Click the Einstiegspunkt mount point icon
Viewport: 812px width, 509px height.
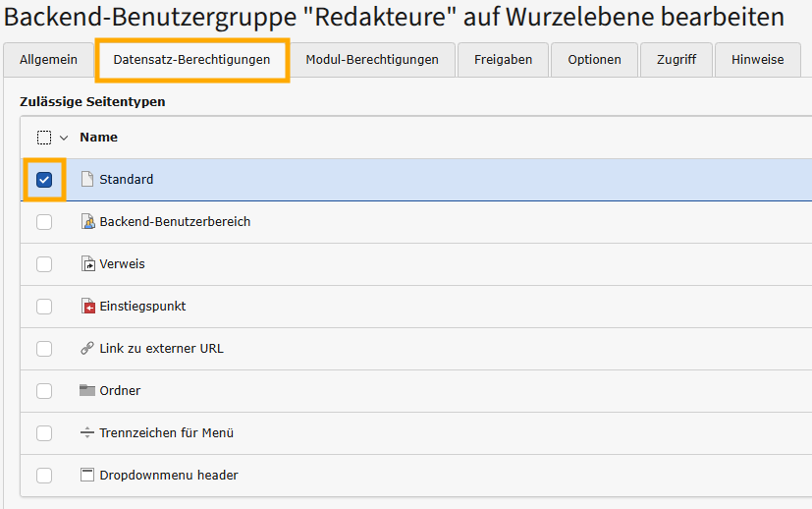click(x=87, y=307)
